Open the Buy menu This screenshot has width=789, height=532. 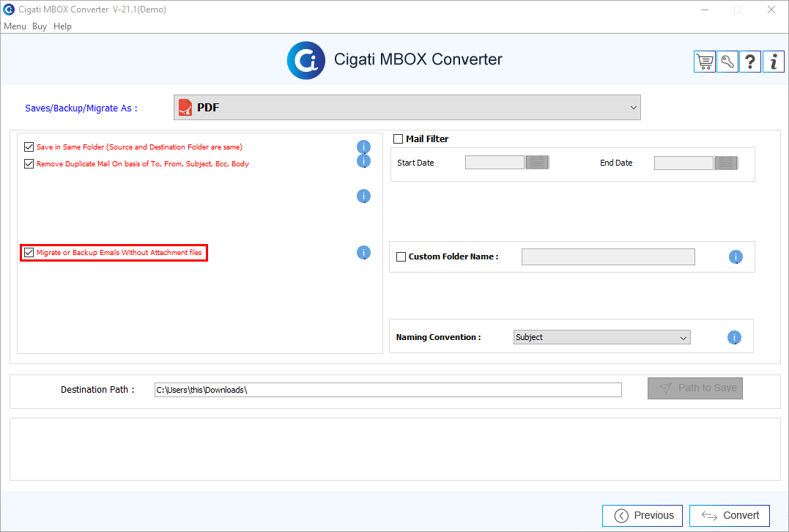point(40,26)
